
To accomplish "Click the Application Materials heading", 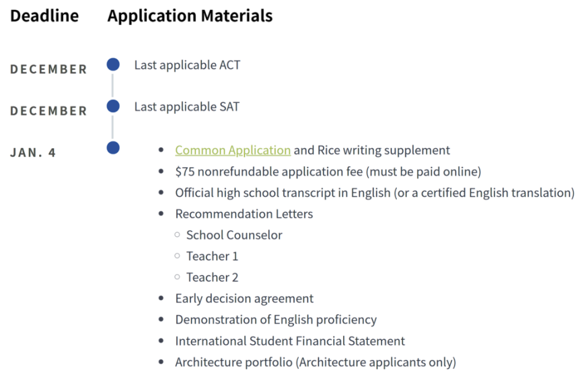I will [x=190, y=16].
